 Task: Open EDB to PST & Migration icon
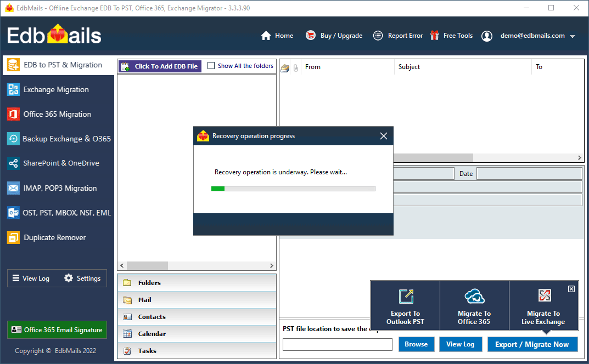click(x=13, y=65)
